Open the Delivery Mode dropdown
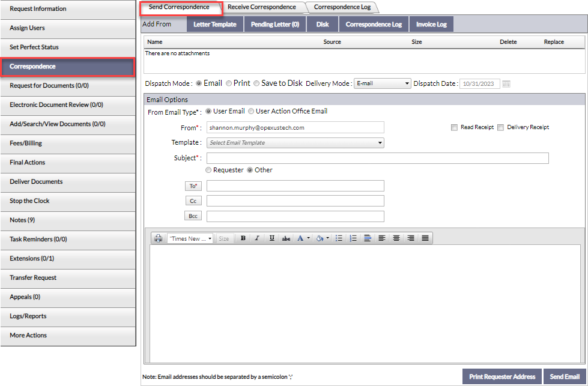Screen dimensions: 588x386 click(x=382, y=83)
